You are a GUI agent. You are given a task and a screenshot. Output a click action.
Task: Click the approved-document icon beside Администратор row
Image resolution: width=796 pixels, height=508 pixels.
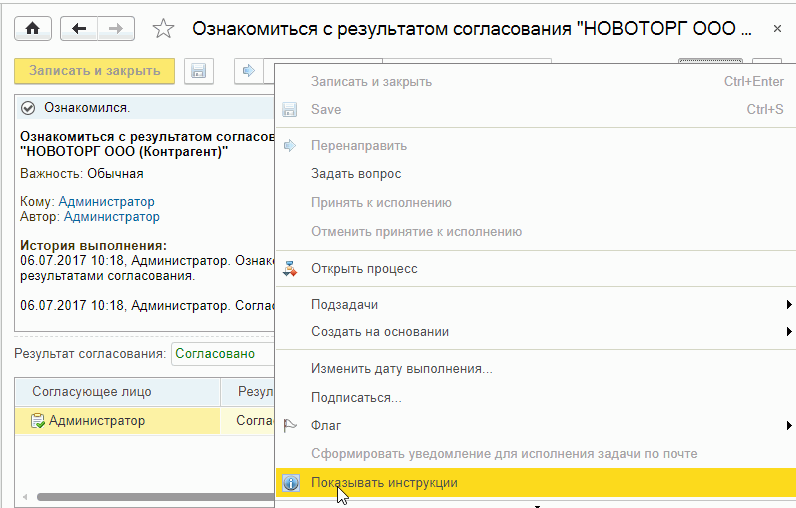point(38,421)
